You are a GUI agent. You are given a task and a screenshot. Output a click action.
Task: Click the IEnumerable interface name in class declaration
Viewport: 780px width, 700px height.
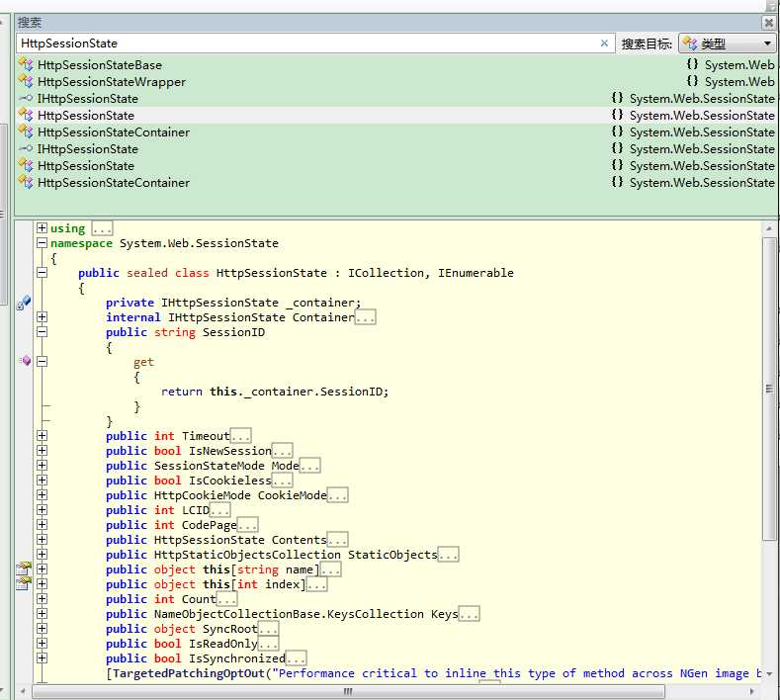coord(476,273)
